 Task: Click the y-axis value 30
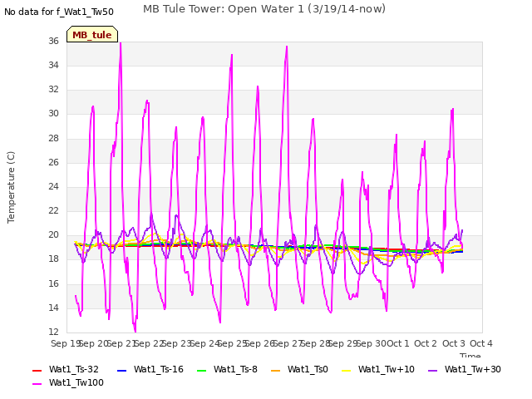(53, 114)
